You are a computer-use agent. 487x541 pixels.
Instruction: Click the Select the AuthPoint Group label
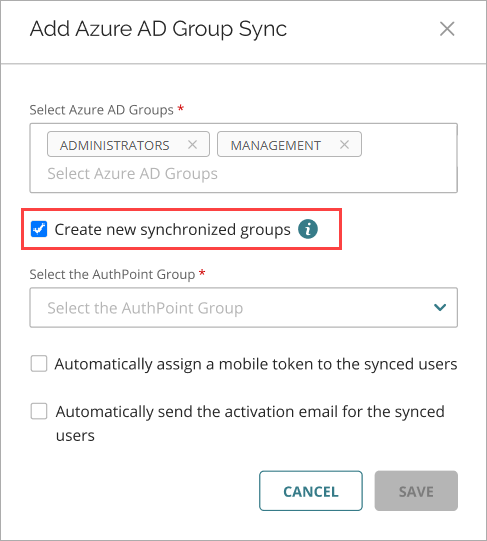click(112, 274)
